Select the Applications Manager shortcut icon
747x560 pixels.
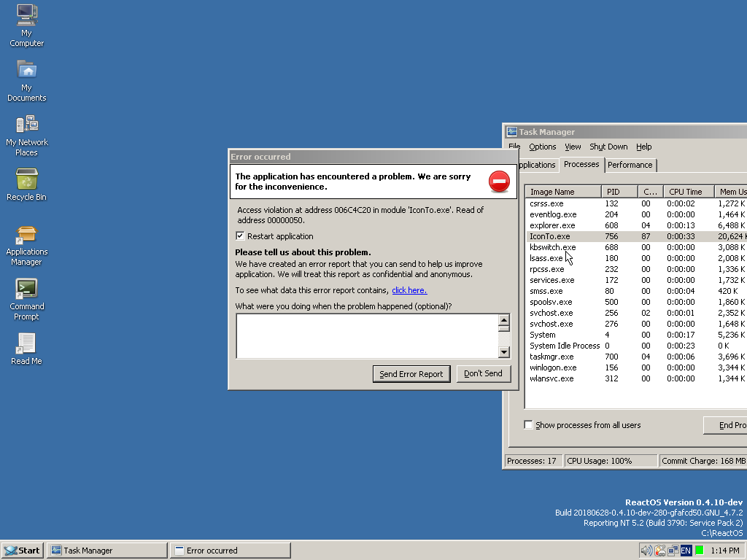tap(27, 246)
